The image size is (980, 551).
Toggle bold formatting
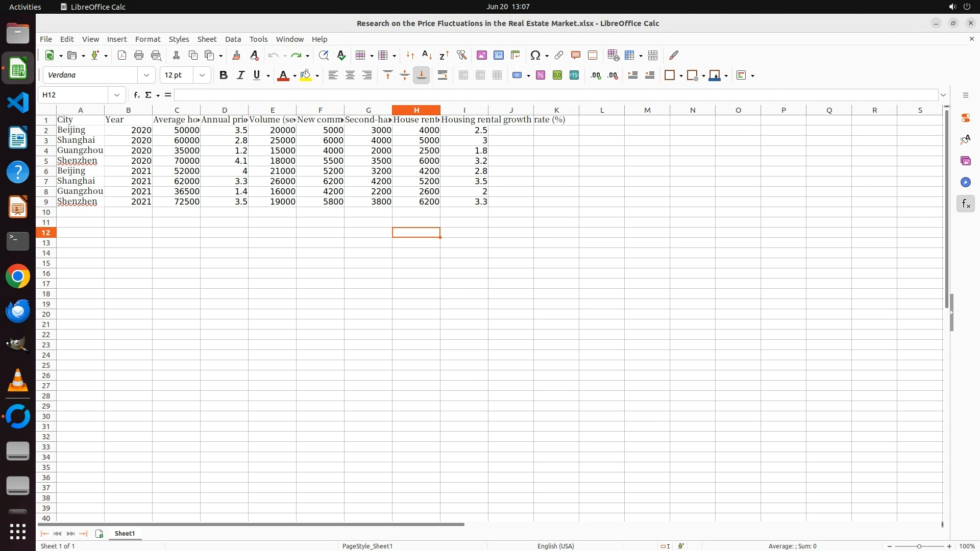pos(223,76)
